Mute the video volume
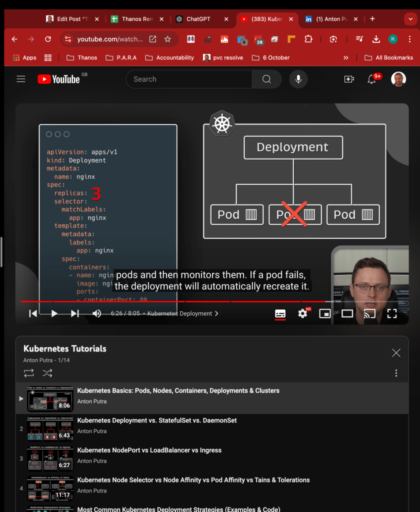The width and height of the screenshot is (420, 512). [x=96, y=313]
